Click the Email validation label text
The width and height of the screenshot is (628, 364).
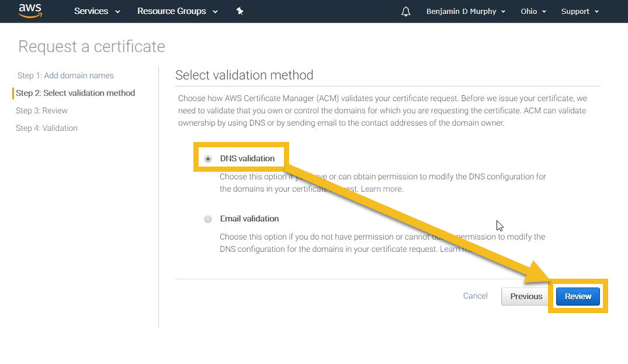pos(249,219)
